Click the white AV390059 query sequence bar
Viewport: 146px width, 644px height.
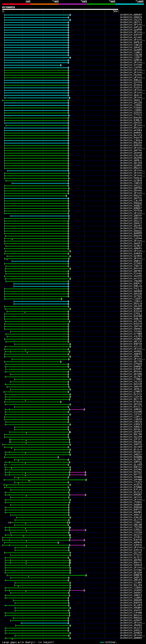pyautogui.click(x=60, y=10)
